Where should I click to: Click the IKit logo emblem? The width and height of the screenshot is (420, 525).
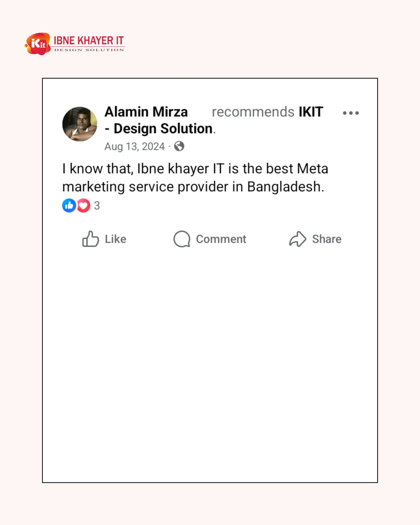(38, 44)
